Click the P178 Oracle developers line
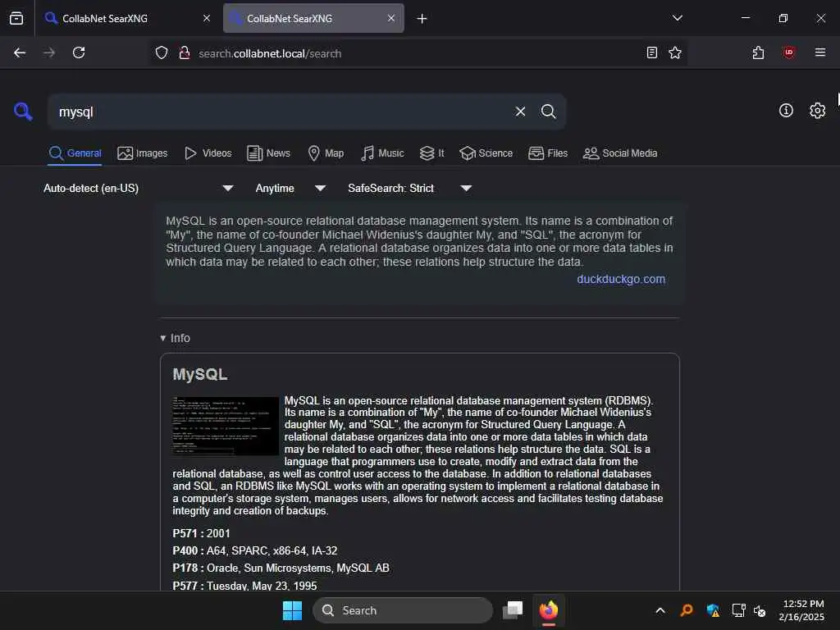This screenshot has width=840, height=630. [281, 568]
